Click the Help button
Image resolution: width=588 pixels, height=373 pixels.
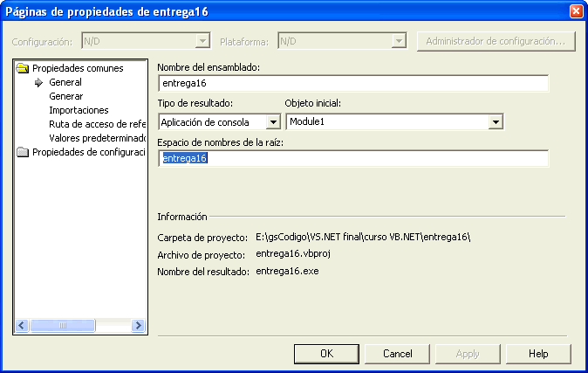tap(538, 354)
